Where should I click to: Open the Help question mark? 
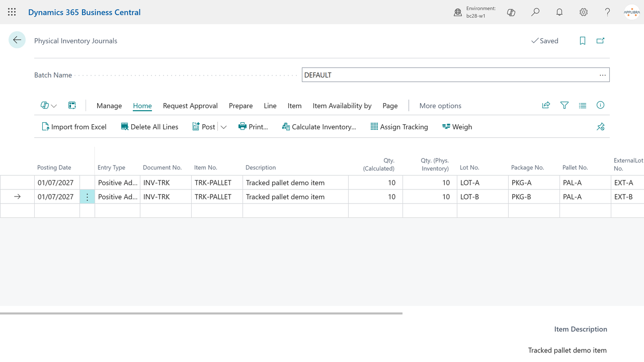(x=608, y=12)
